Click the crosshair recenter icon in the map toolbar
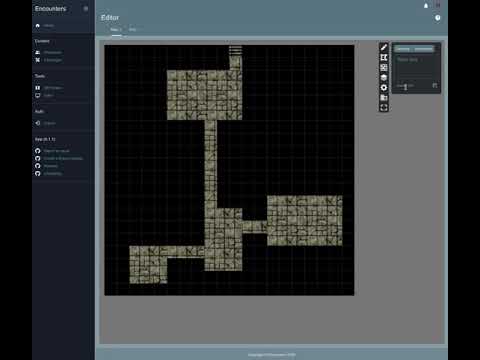480x360 pixels. pos(384,107)
